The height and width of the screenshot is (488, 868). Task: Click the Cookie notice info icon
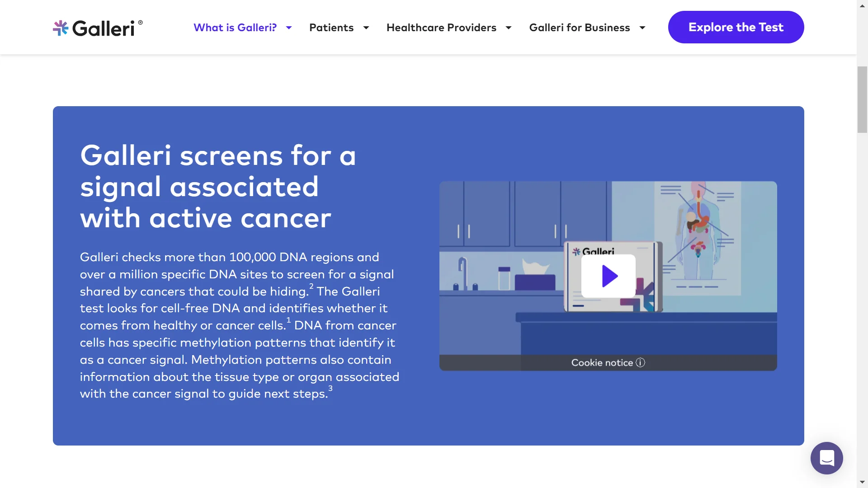pyautogui.click(x=641, y=363)
